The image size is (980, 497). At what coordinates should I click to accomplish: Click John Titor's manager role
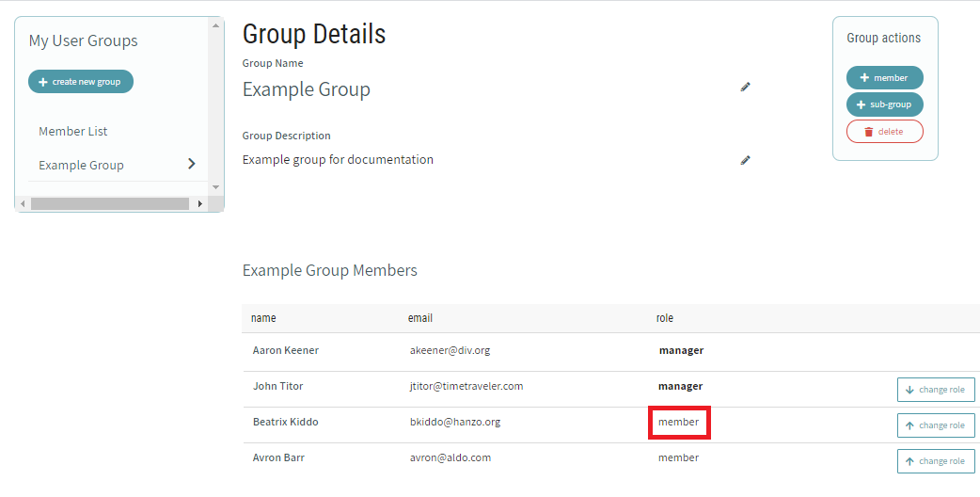pyautogui.click(x=681, y=386)
